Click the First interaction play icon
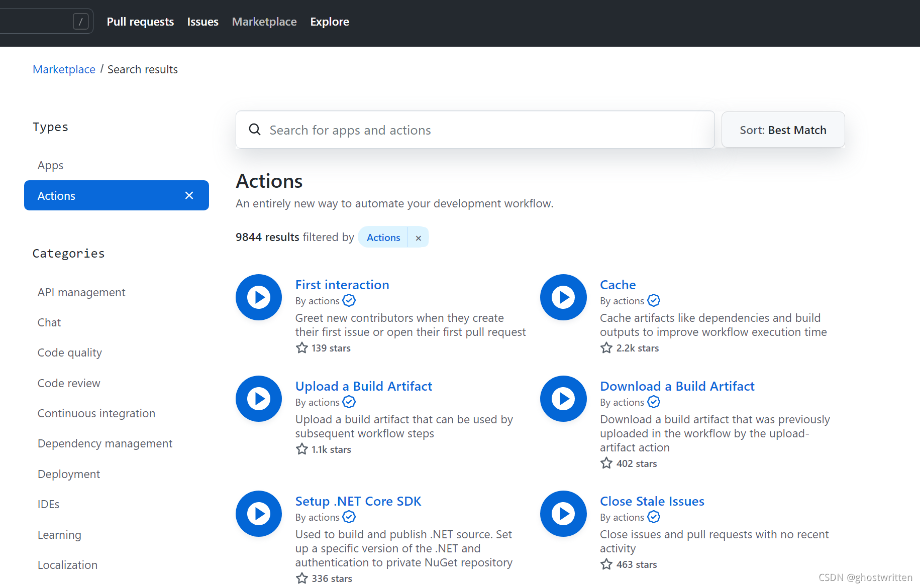This screenshot has width=920, height=588. (259, 297)
